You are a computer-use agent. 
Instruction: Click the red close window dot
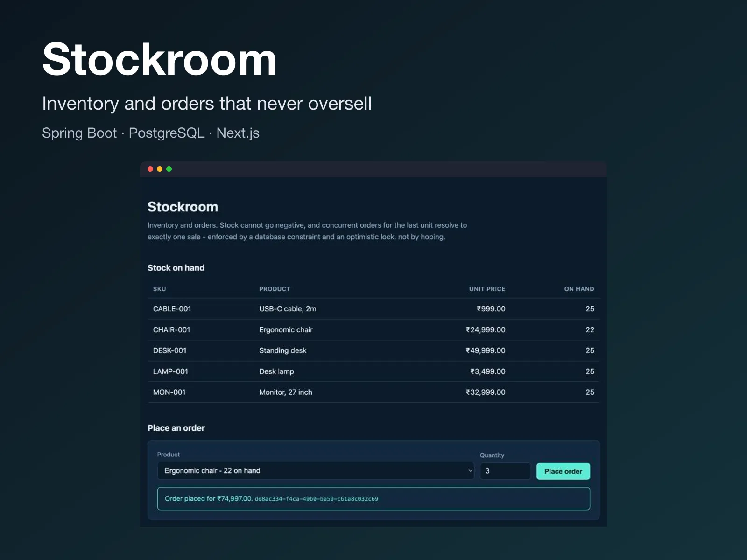click(x=150, y=169)
